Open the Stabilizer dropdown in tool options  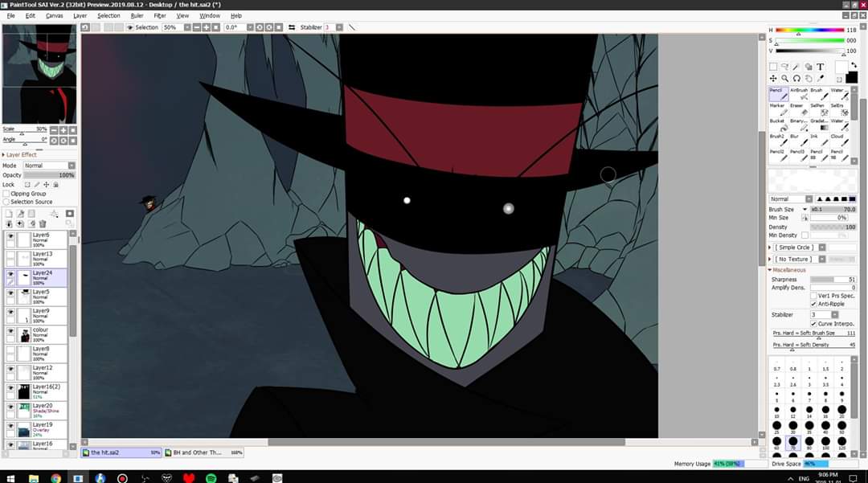(x=834, y=315)
